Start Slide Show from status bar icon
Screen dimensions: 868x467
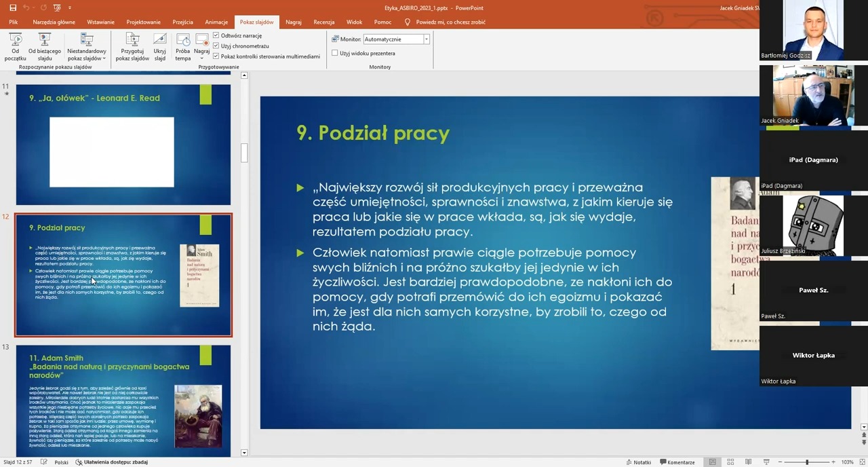point(766,462)
